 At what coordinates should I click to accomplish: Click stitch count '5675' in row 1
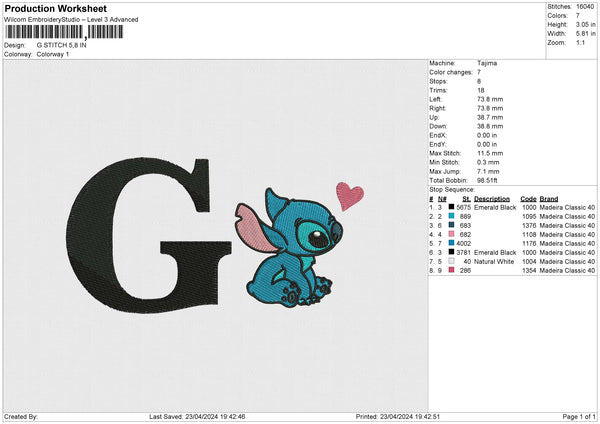463,207
